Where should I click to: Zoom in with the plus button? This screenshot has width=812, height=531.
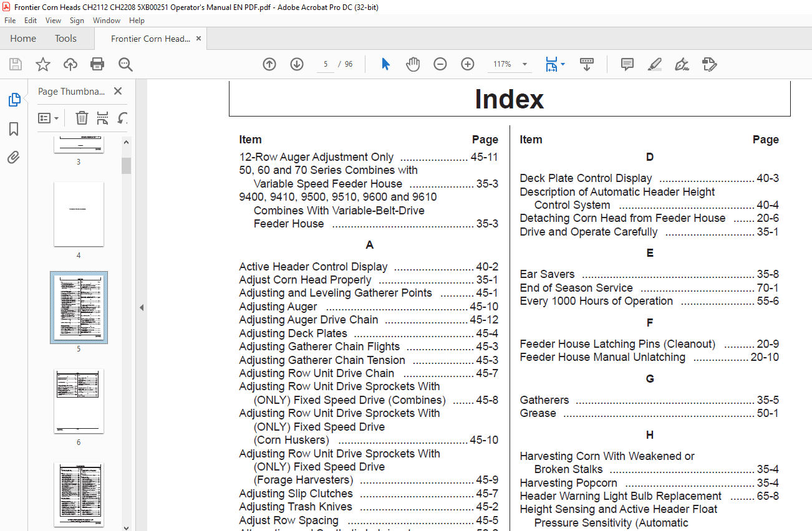[468, 64]
